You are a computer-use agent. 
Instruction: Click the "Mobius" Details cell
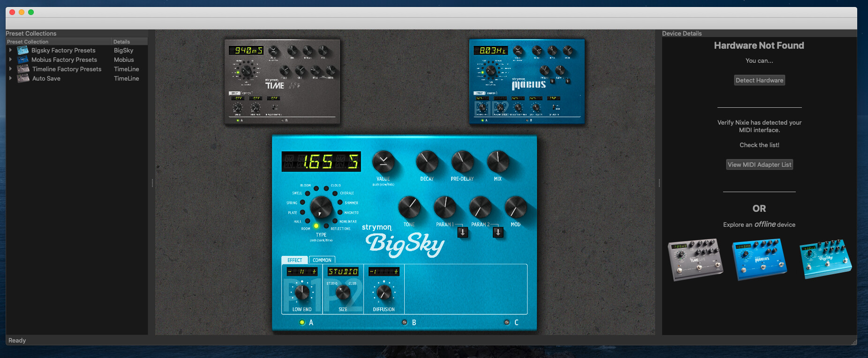[x=124, y=60]
